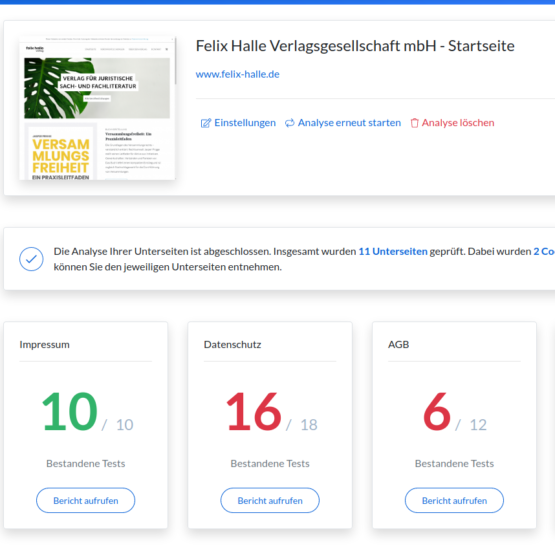
Task: Follow the 11 Unterseiten link
Action: (x=393, y=251)
